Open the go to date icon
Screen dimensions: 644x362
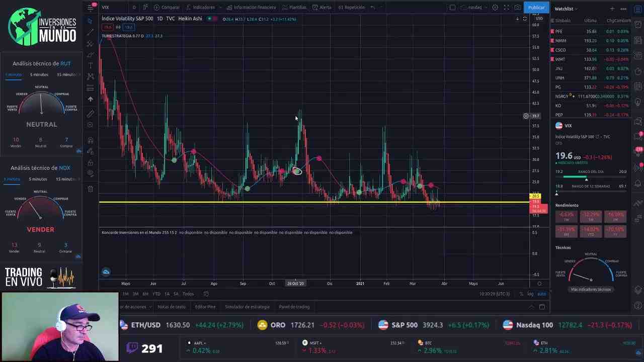[206, 294]
